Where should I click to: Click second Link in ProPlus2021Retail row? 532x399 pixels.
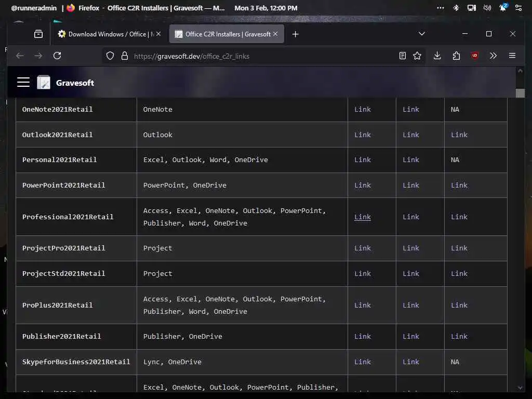[x=410, y=305]
